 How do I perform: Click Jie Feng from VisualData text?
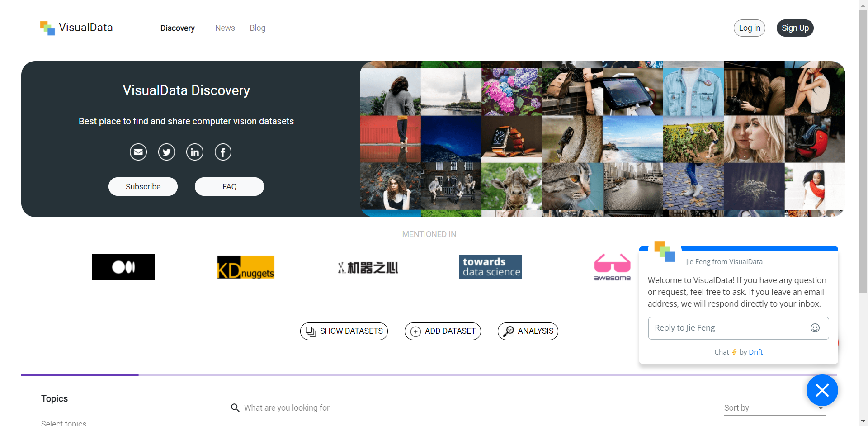[x=724, y=261]
